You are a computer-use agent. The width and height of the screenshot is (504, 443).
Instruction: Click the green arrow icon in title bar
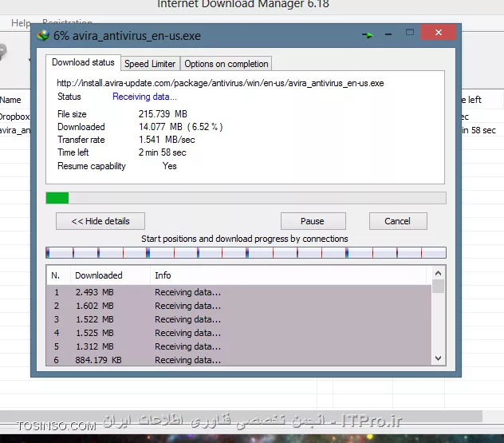click(x=367, y=35)
